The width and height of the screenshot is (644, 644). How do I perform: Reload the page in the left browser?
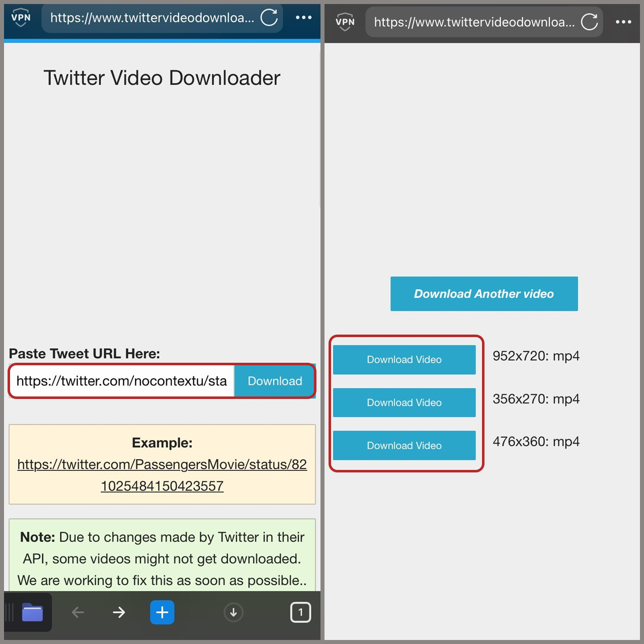tap(269, 18)
